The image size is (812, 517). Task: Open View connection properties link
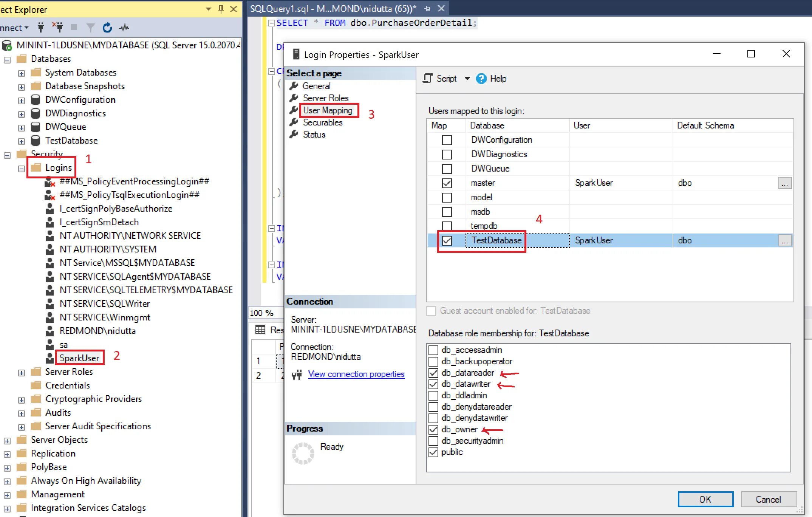pyautogui.click(x=356, y=374)
